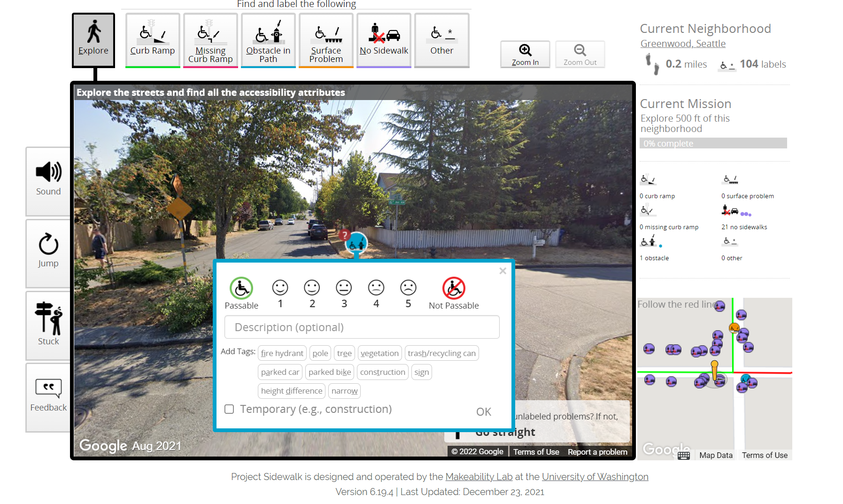Click the obstacle label marker in street view
Viewport: 843px width, 504px height.
point(356,243)
